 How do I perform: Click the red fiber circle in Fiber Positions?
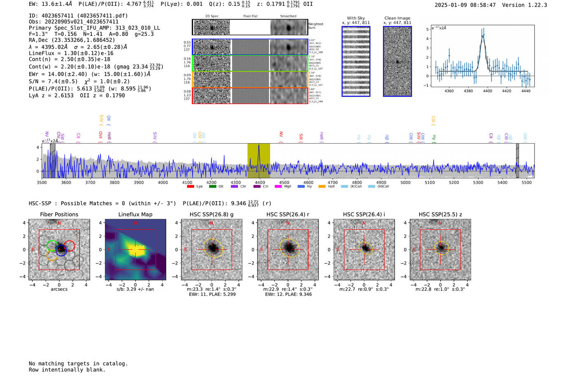point(70,246)
